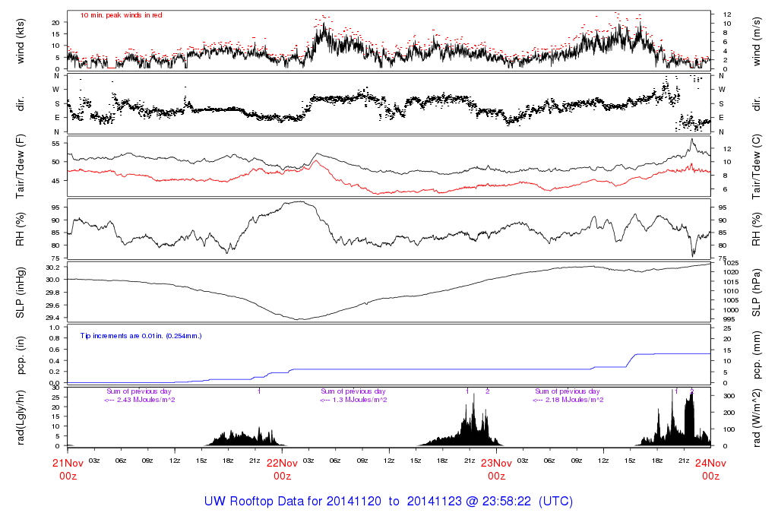Click the 'pcp. (in)' axis label
Screen dimensions: 778x532
(x=21, y=355)
